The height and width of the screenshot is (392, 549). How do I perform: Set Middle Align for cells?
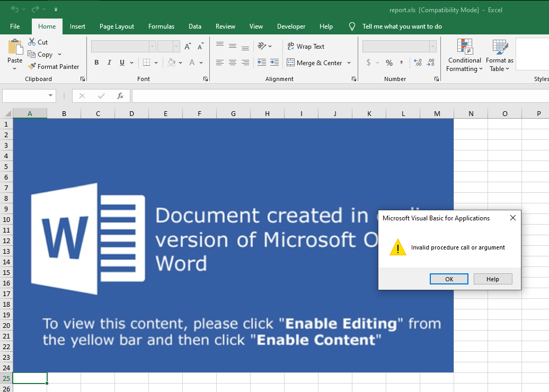[233, 46]
